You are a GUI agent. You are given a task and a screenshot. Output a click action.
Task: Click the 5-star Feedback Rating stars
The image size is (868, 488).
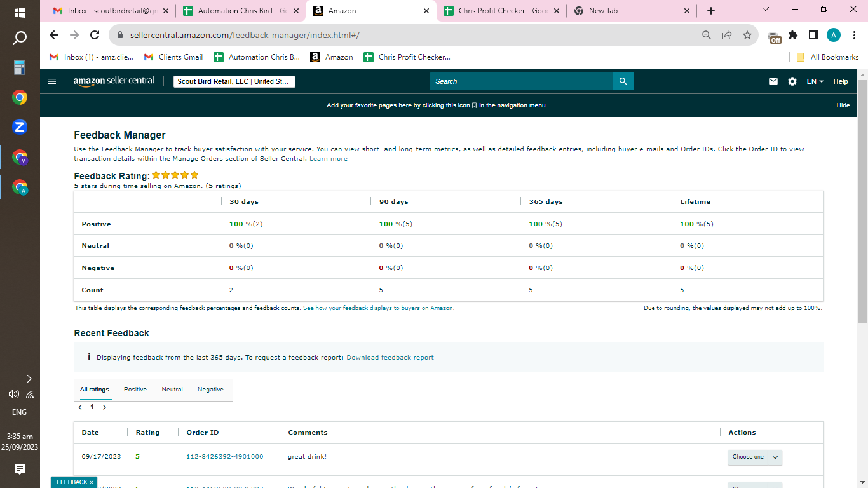click(x=175, y=175)
